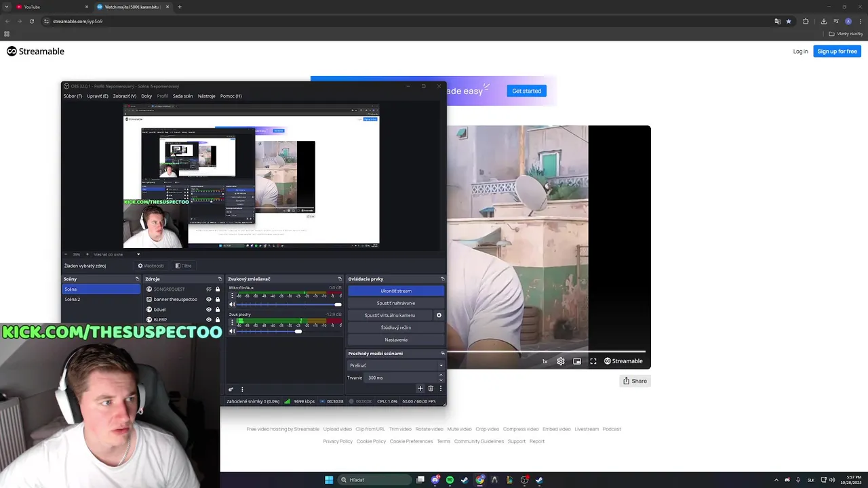Hide the banner thesuspectoo source
The image size is (868, 488).
coord(209,300)
